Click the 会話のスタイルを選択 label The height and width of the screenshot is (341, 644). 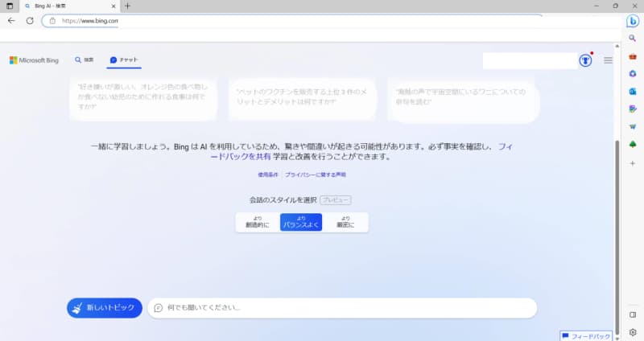click(283, 199)
